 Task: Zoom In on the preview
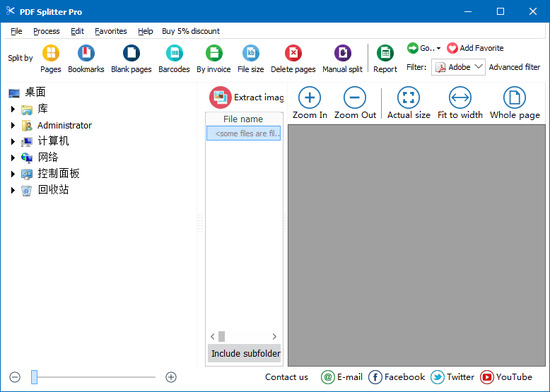coord(310,103)
